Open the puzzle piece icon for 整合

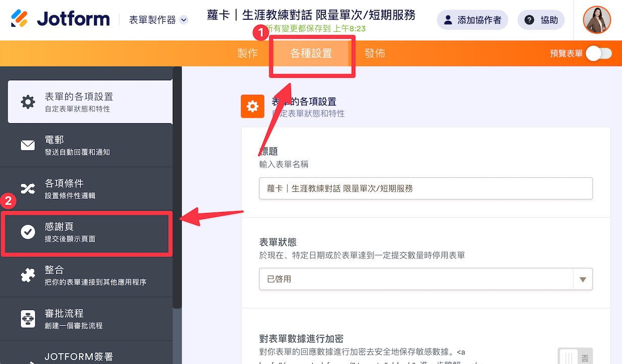[28, 276]
